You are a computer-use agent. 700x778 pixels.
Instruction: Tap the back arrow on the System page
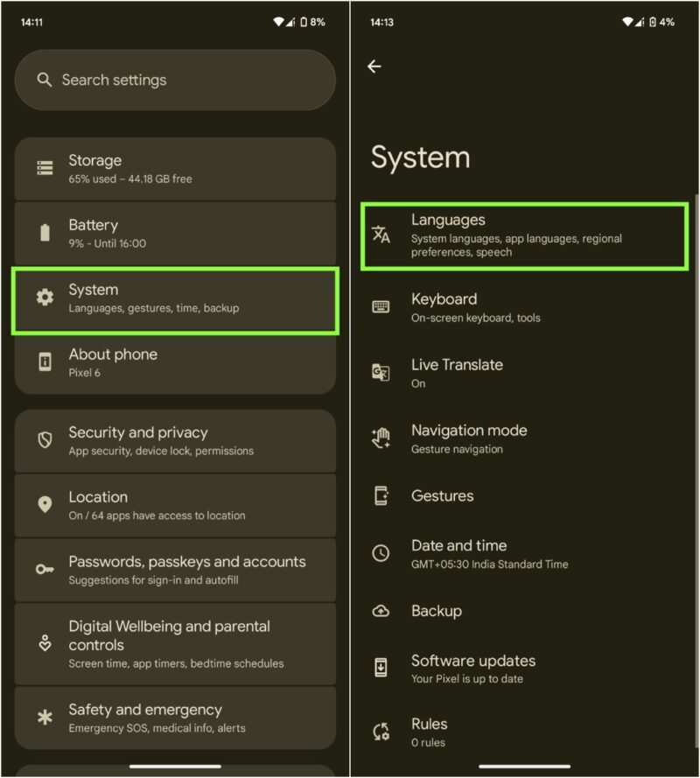click(x=375, y=67)
